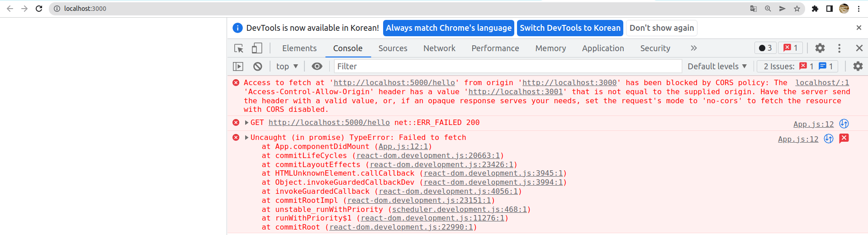Image resolution: width=868 pixels, height=235 pixels.
Task: Click the browser address bar URL
Action: 85,9
